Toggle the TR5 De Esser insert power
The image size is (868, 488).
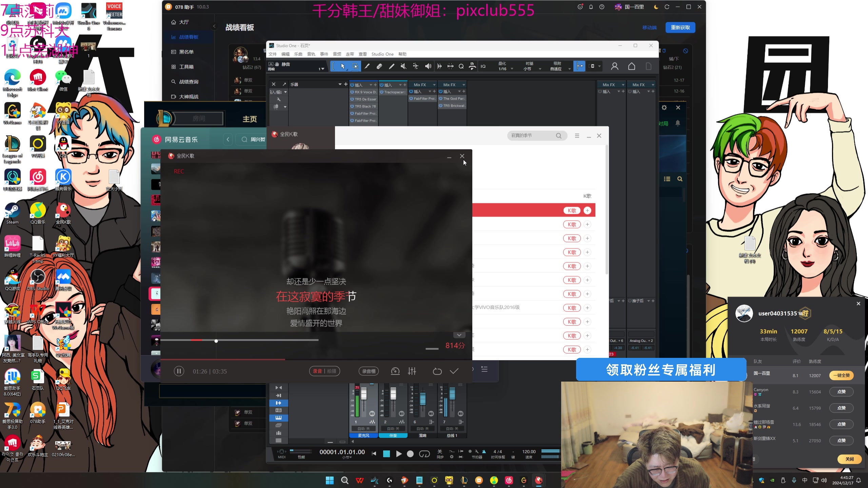click(352, 99)
